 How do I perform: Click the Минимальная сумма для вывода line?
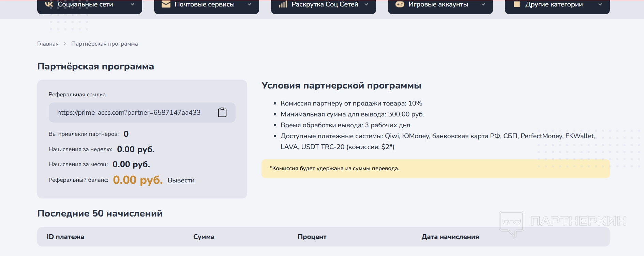tap(352, 114)
